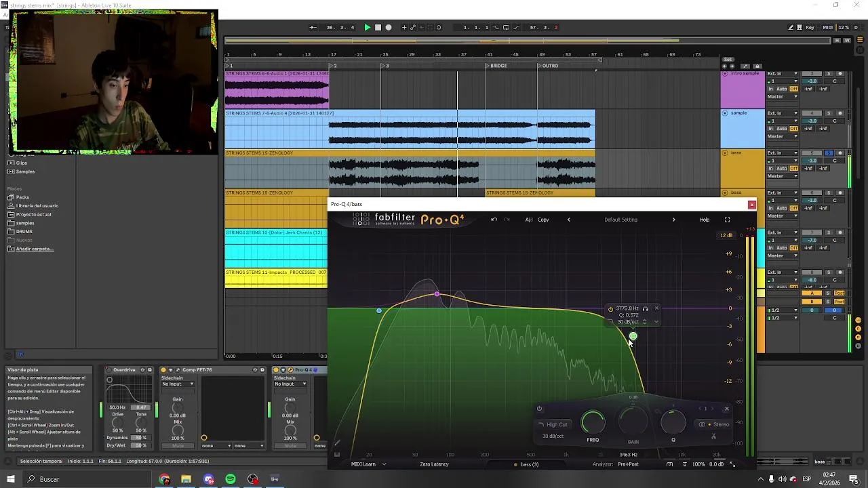868x488 pixels.
Task: Go to the next band in the controls panel
Action: [712, 409]
